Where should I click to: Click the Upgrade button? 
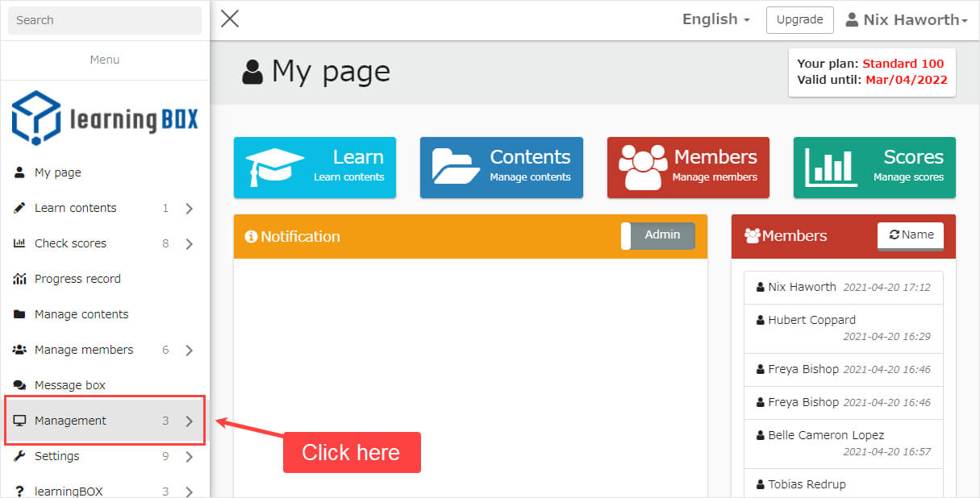point(799,20)
